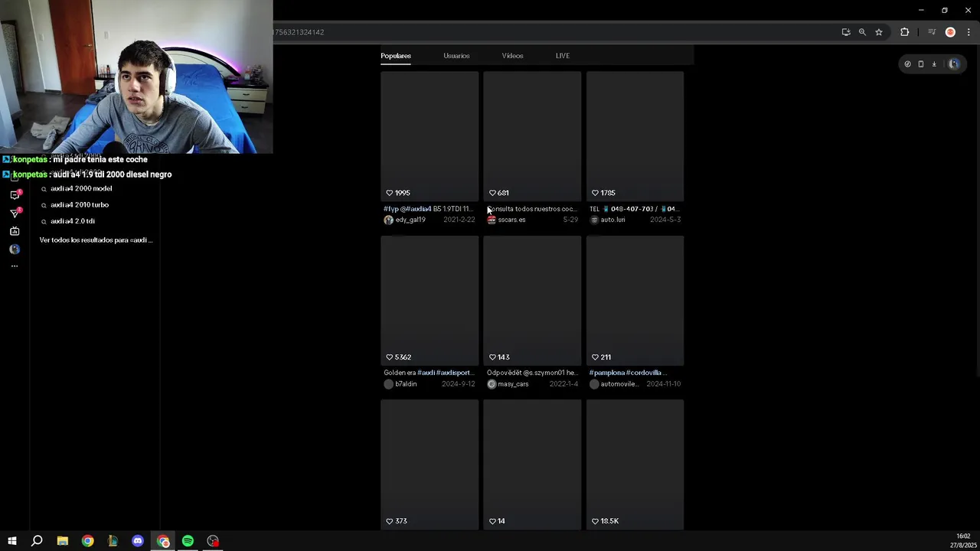Open Chrome's install app icon in address bar

(845, 32)
